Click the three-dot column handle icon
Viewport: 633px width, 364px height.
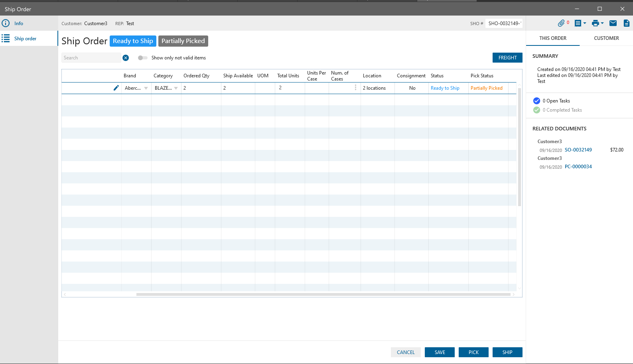point(355,88)
